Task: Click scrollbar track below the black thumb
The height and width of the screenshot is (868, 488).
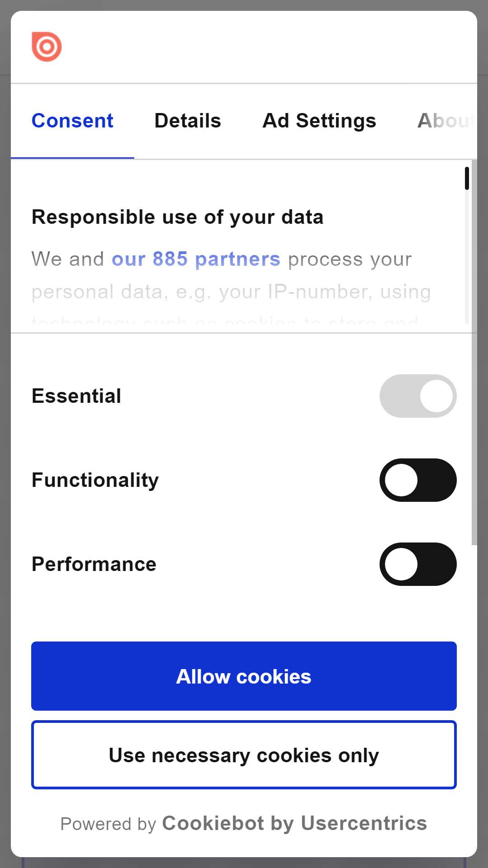Action: 467,257
